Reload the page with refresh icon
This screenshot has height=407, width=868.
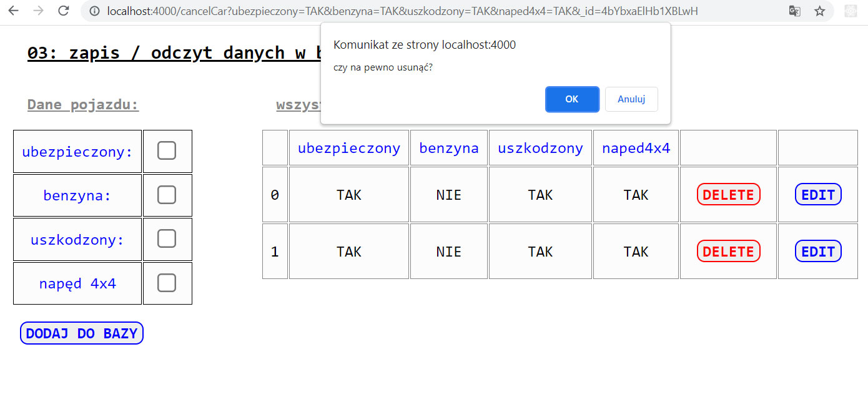63,11
